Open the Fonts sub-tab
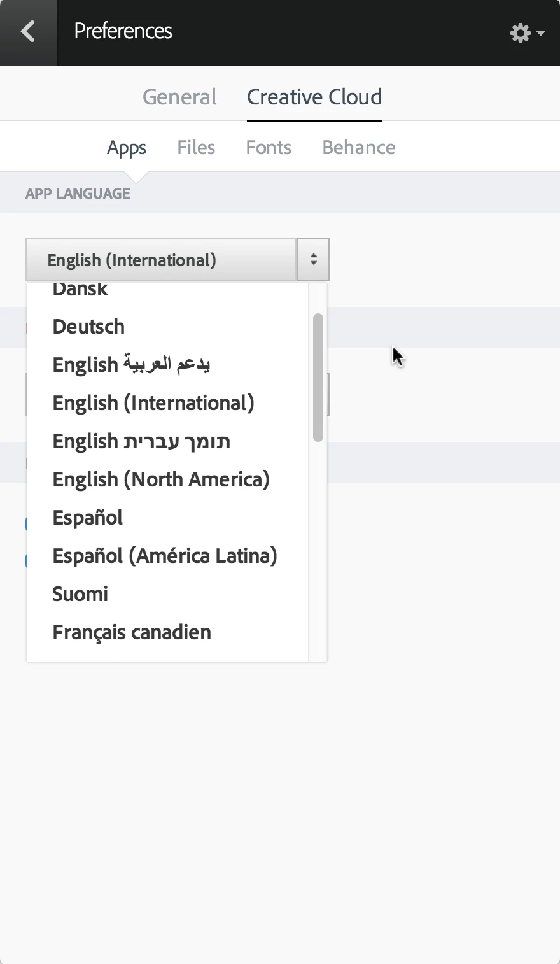560x964 pixels. [269, 148]
